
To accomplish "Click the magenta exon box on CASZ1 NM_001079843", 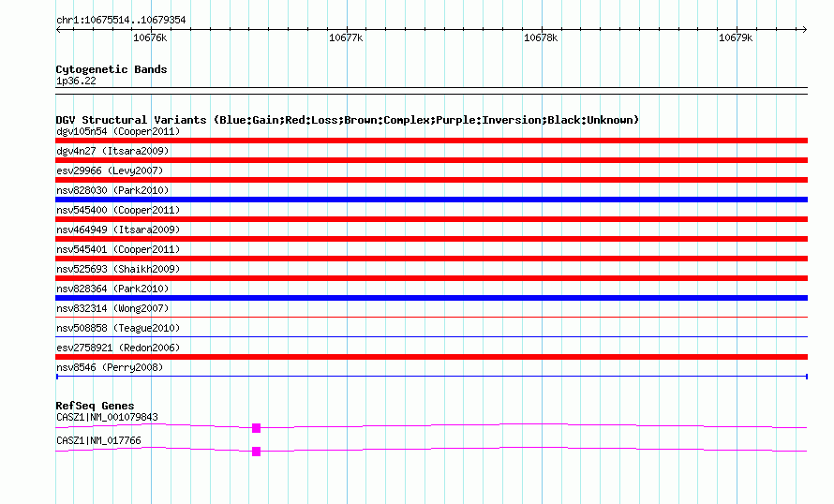I will pyautogui.click(x=257, y=428).
